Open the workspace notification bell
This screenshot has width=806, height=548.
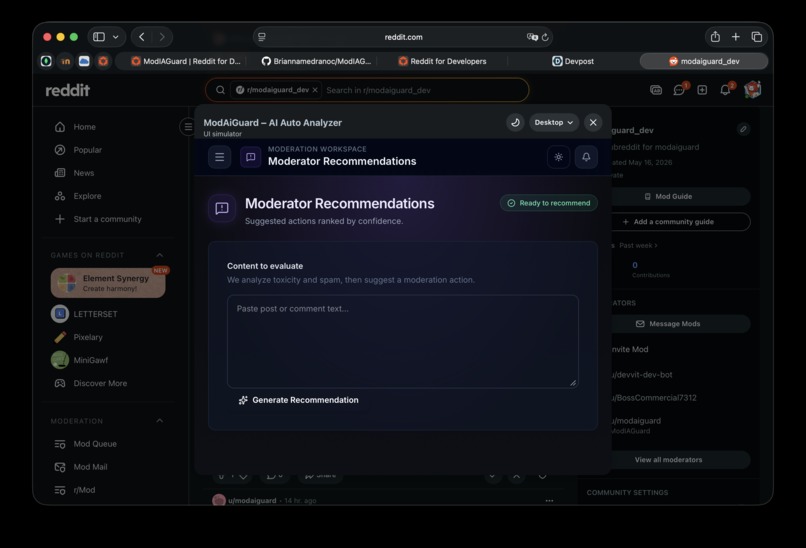[586, 157]
